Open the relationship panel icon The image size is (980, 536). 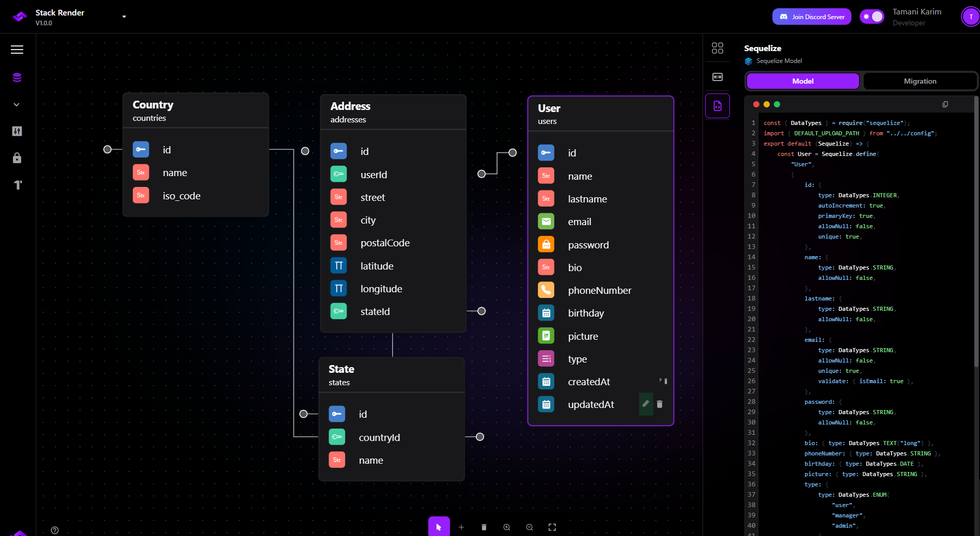coord(718,77)
